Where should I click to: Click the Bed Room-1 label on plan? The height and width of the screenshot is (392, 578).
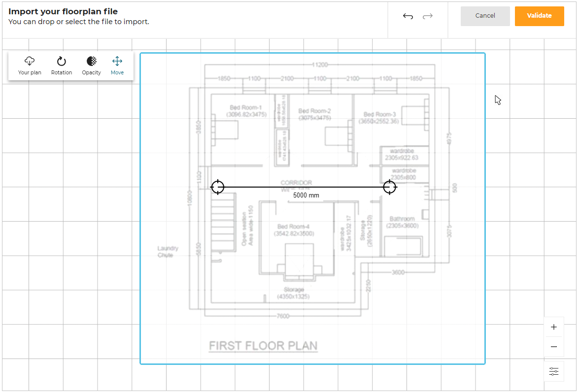click(246, 108)
